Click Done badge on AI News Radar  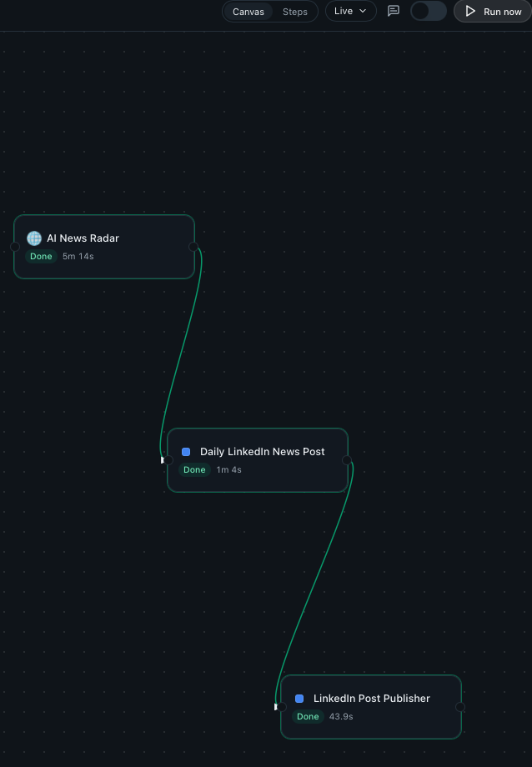click(41, 256)
